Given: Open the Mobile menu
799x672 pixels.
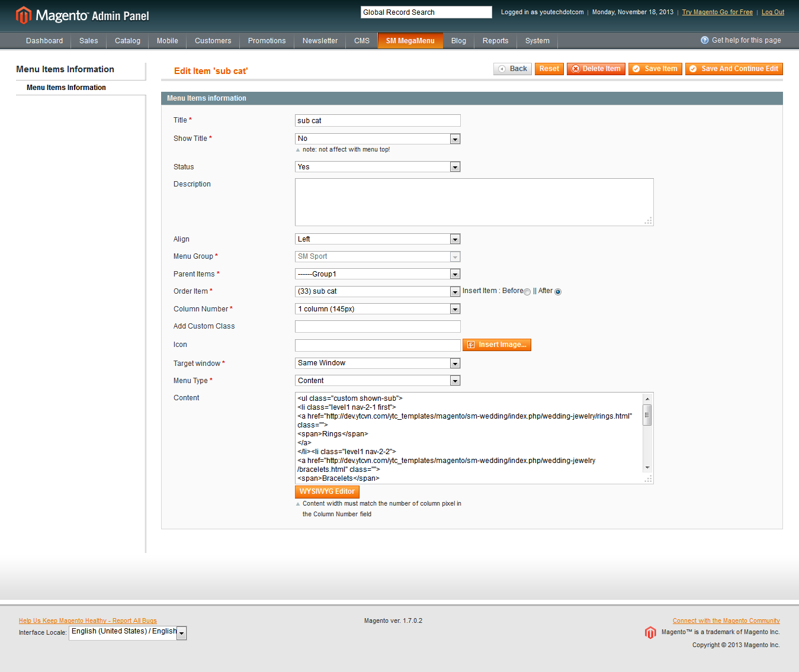Looking at the screenshot, I should pyautogui.click(x=168, y=41).
